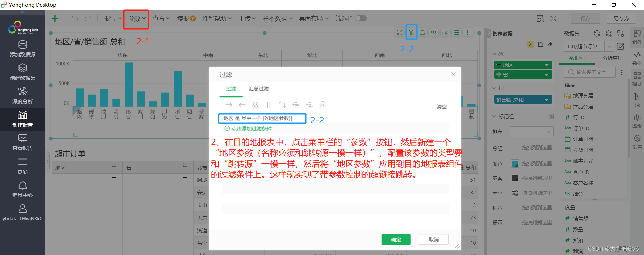Image resolution: width=644 pixels, height=255 pixels.
Task: Open the 报告 dropdown menu
Action: pyautogui.click(x=112, y=19)
